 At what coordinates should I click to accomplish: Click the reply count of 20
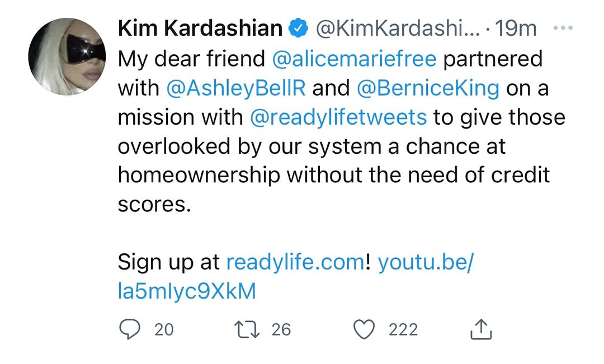[x=164, y=330]
